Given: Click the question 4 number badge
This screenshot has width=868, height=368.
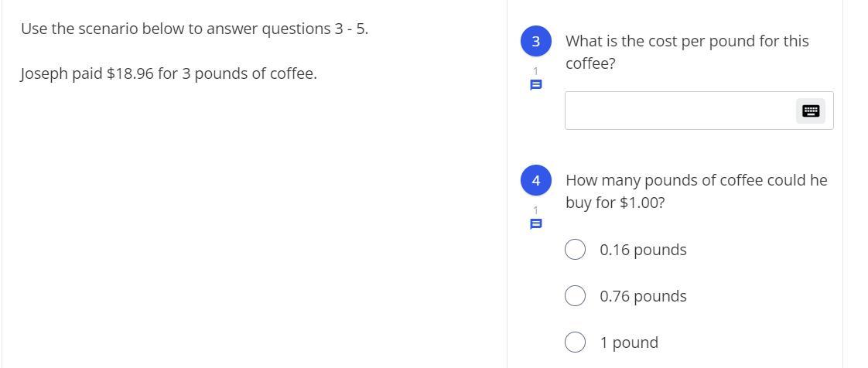Looking at the screenshot, I should 535,180.
